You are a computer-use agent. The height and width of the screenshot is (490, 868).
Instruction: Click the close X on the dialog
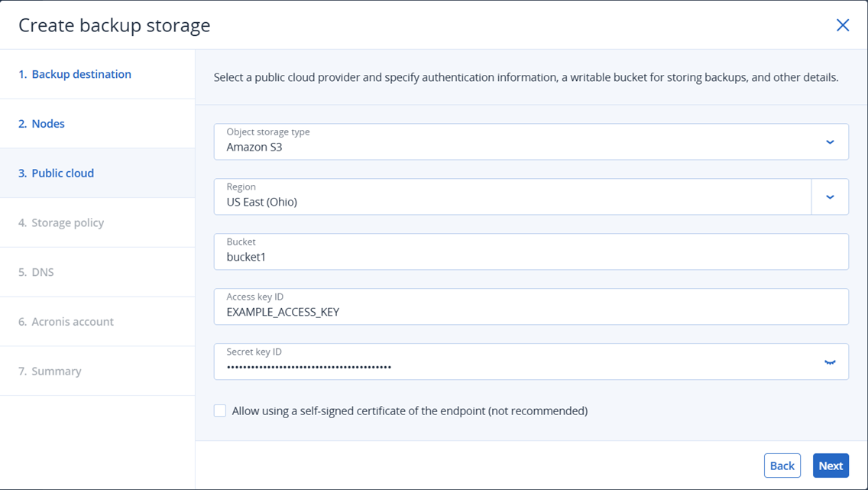(x=843, y=24)
